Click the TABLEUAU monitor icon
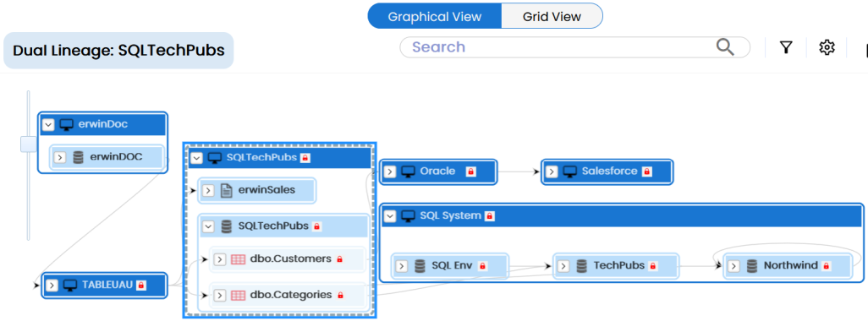868x321 pixels. tap(70, 285)
